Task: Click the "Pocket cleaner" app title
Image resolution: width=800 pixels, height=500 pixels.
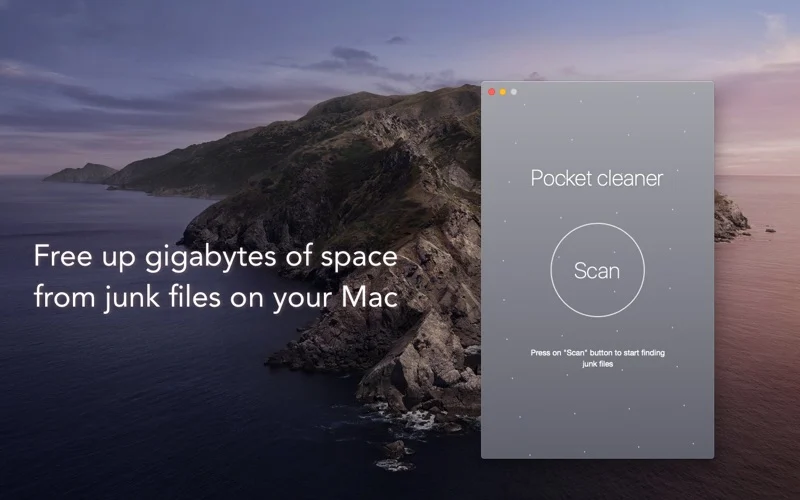Action: click(596, 179)
